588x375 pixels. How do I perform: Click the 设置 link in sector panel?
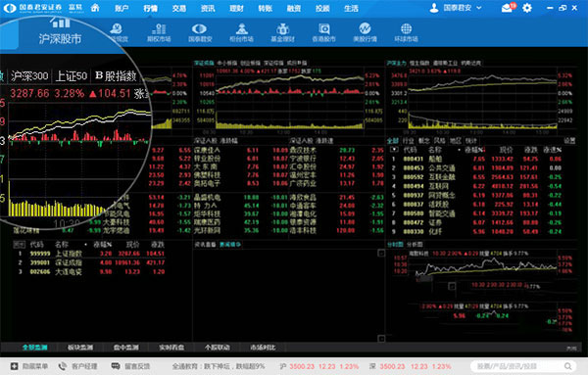tap(569, 140)
